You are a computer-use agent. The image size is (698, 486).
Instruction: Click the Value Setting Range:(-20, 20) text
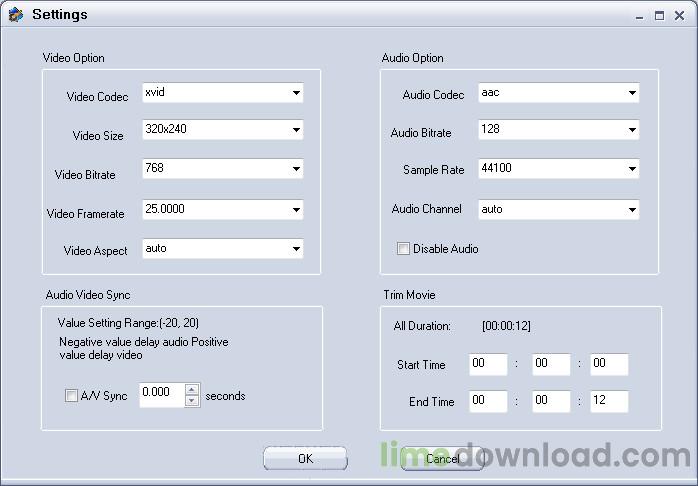[x=128, y=323]
